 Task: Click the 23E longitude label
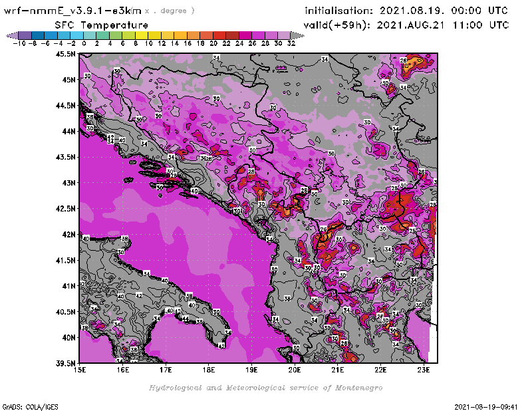424,370
